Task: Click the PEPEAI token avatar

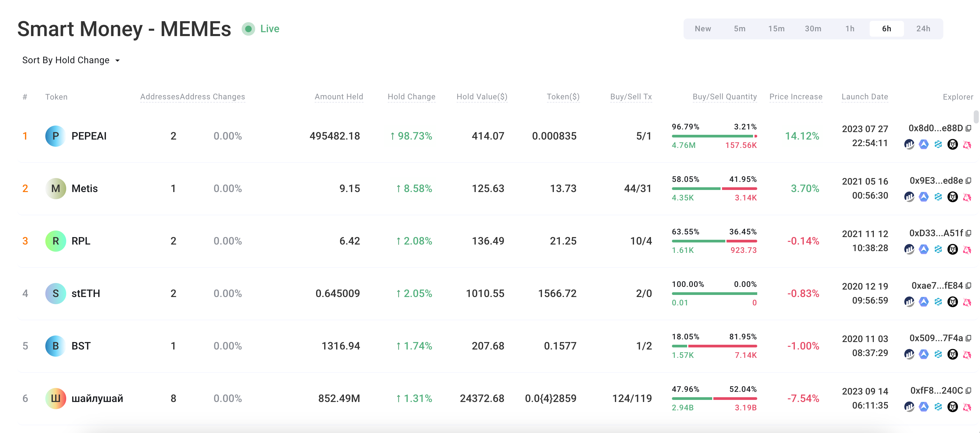Action: coord(55,136)
